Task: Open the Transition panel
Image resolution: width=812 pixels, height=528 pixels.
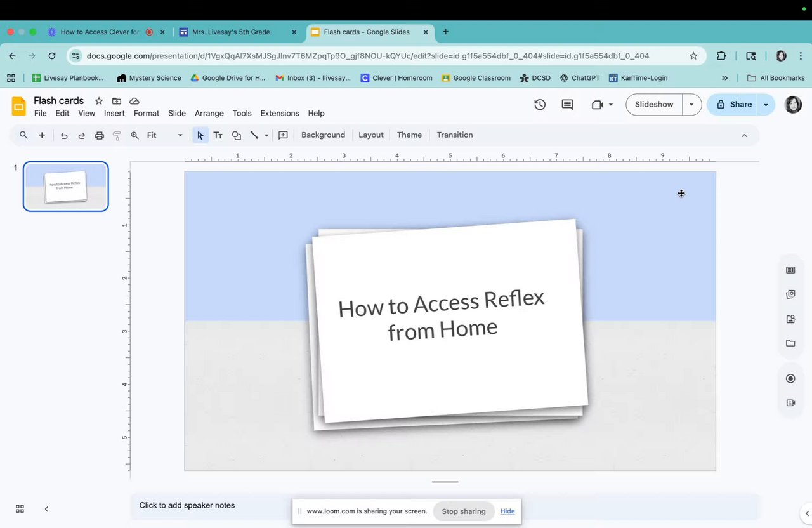Action: [x=455, y=135]
